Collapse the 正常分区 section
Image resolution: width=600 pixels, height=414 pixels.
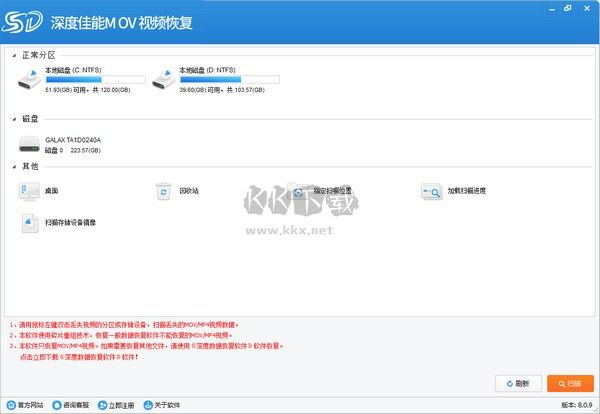14,56
